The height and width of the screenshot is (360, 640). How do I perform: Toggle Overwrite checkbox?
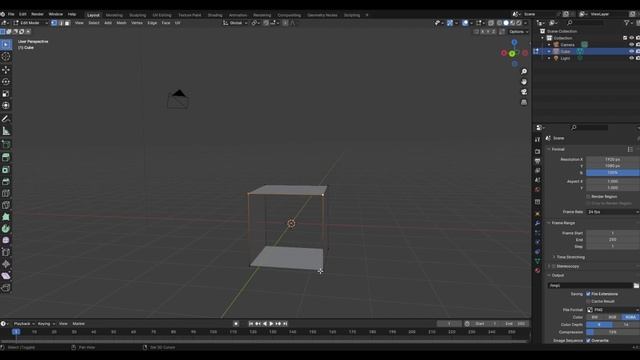coord(589,340)
